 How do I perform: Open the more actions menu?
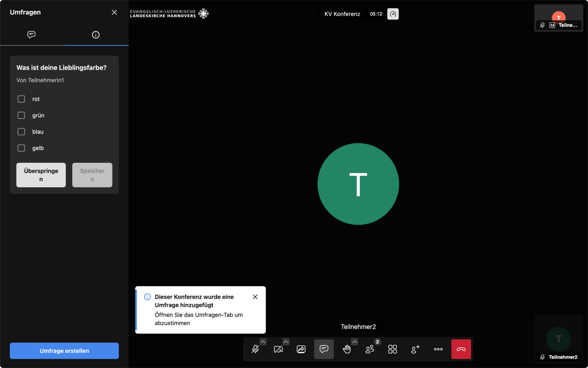(438, 349)
